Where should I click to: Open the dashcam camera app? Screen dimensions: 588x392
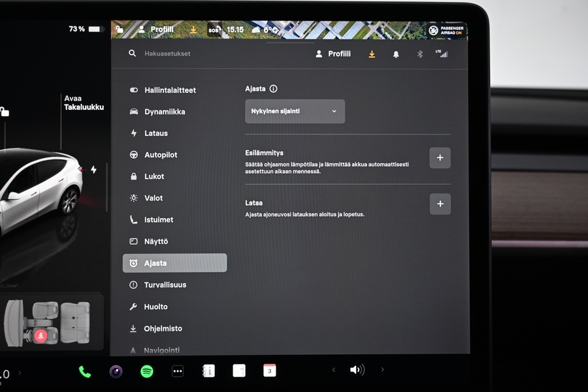click(116, 372)
